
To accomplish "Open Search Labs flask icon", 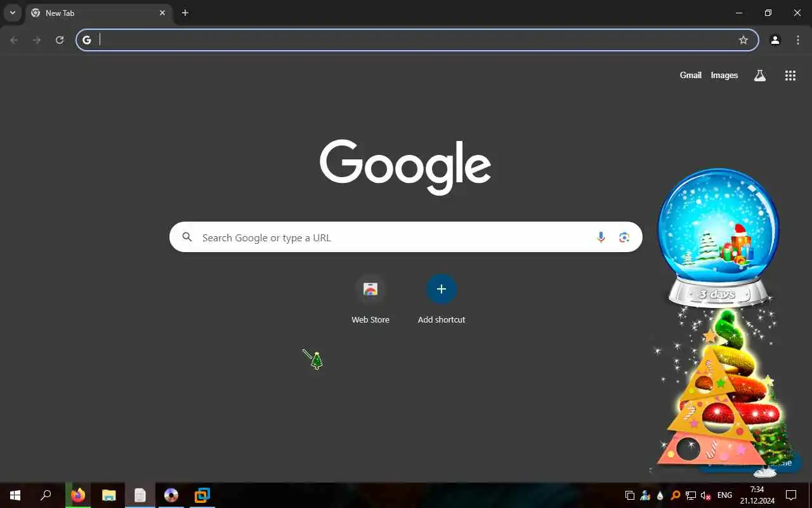I will 759,76.
